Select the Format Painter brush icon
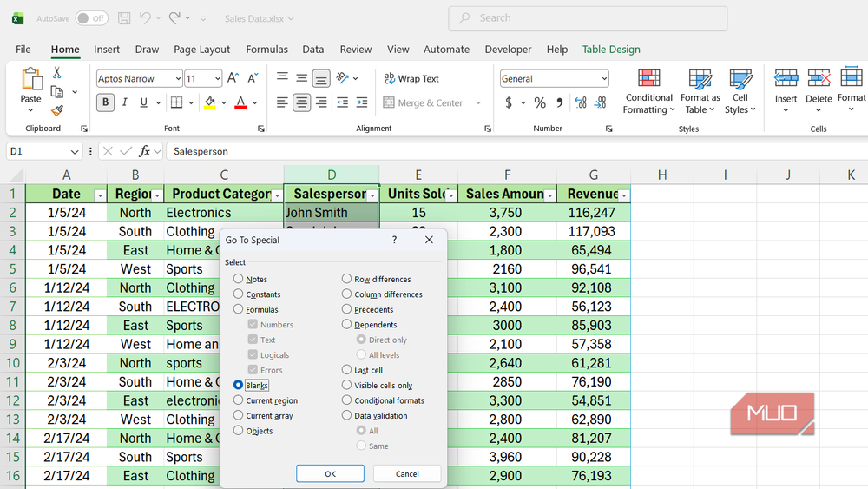868x489 pixels. coord(57,110)
